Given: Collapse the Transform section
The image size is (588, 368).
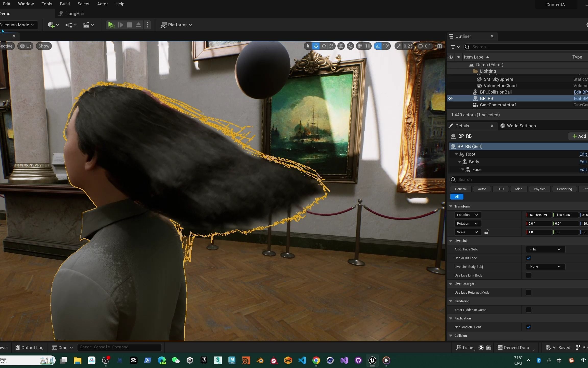Looking at the screenshot, I should pos(451,206).
